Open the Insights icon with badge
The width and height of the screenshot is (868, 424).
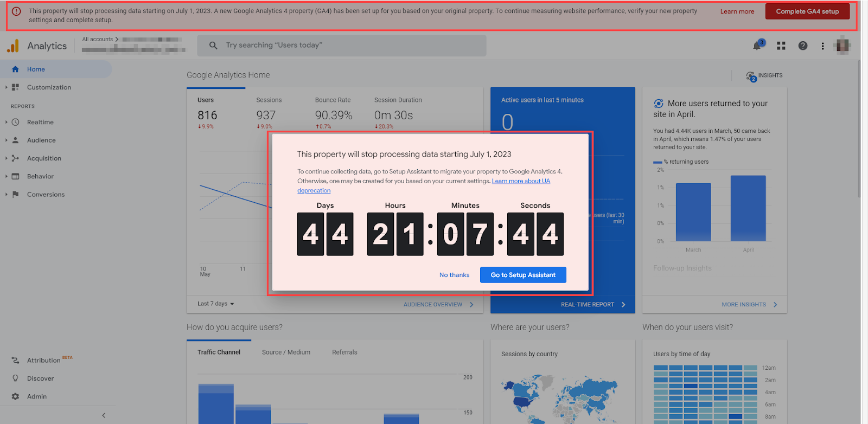pyautogui.click(x=751, y=76)
